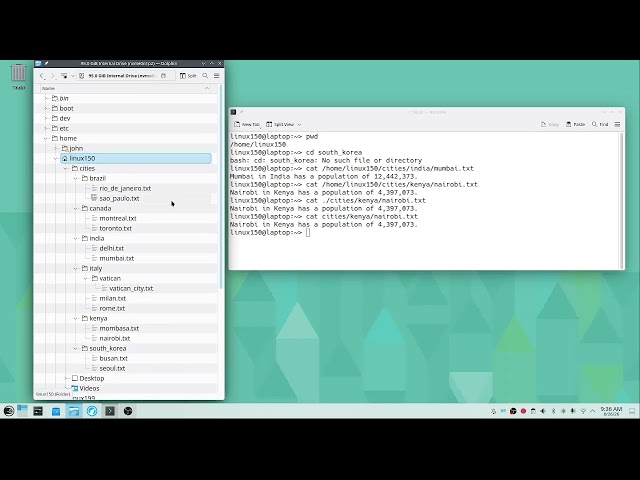
Task: Open the Trash desktop icon
Action: point(18,77)
